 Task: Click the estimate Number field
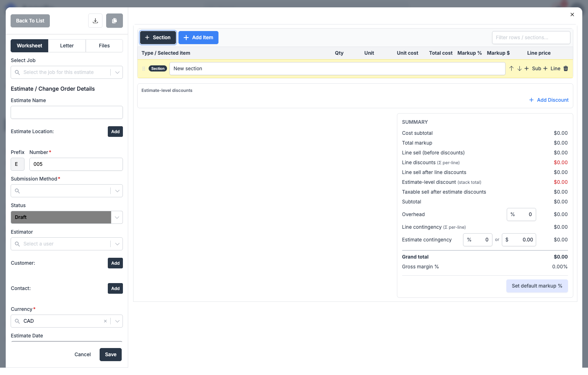click(x=76, y=164)
